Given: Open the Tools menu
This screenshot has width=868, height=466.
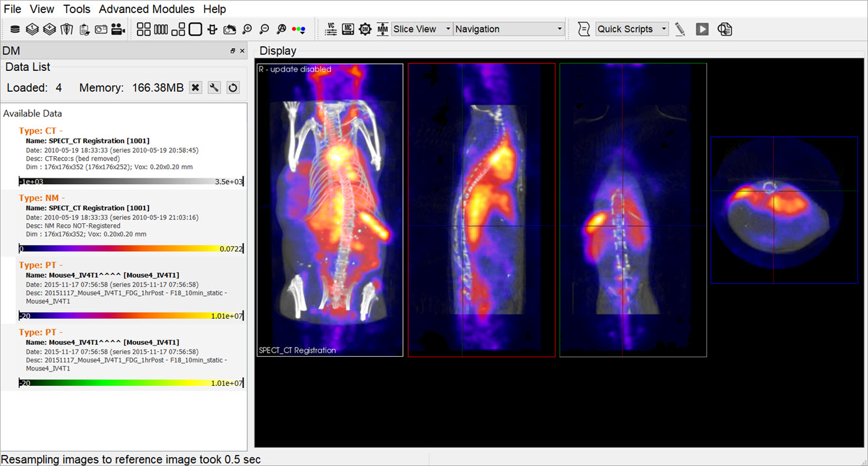Looking at the screenshot, I should tap(77, 9).
